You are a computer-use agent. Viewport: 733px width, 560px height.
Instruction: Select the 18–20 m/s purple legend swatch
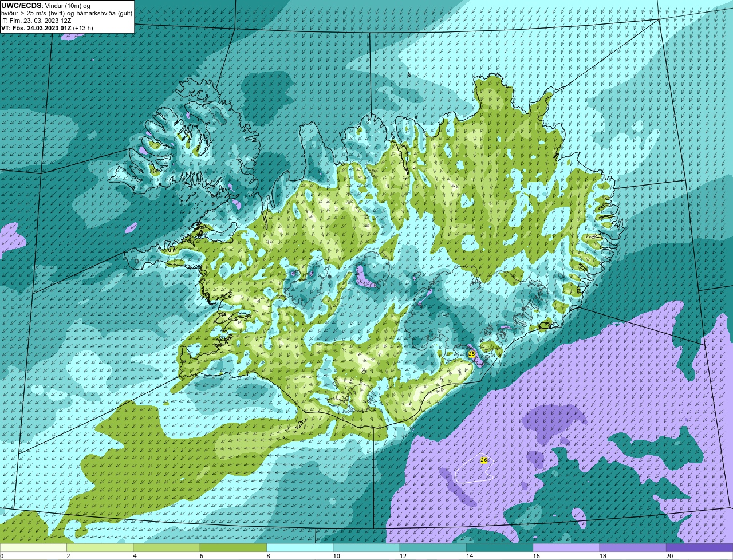tap(632, 548)
